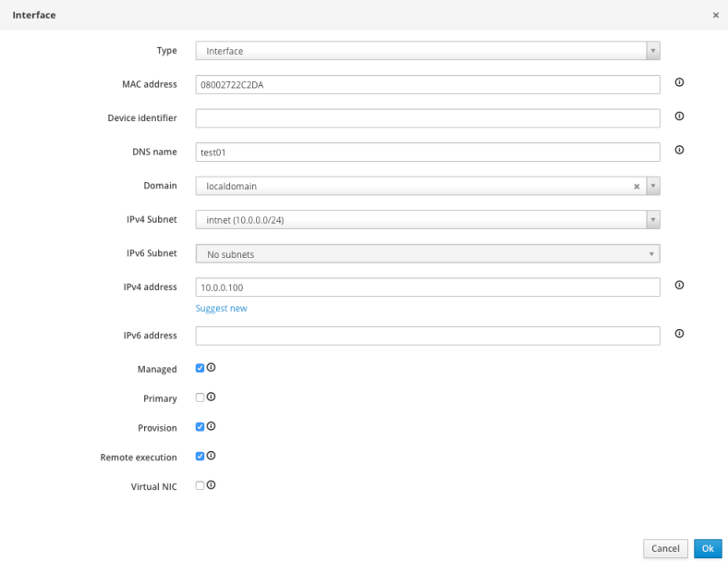Enable the Primary checkbox

pyautogui.click(x=200, y=397)
